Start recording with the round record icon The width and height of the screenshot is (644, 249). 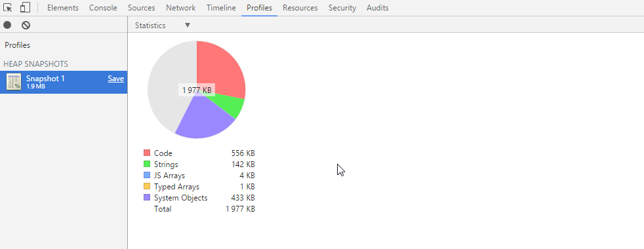[x=7, y=26]
